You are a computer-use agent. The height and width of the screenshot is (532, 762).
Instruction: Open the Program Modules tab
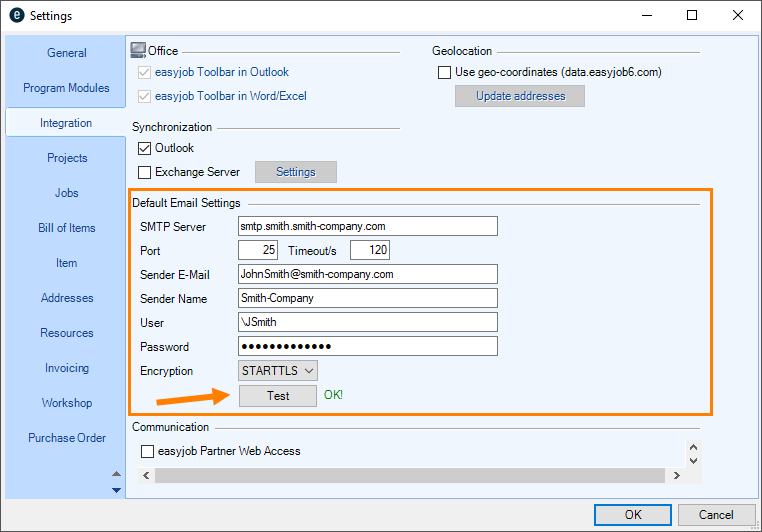coord(67,88)
